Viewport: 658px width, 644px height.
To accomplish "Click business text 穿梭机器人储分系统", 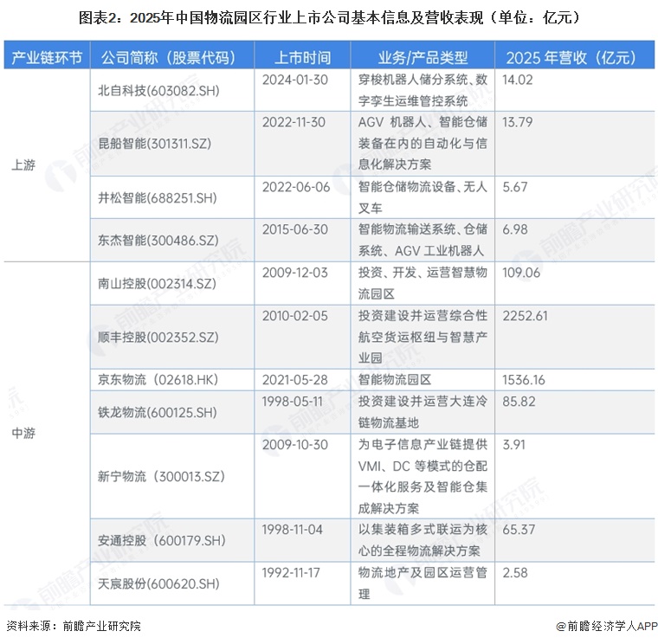I will pos(413,80).
